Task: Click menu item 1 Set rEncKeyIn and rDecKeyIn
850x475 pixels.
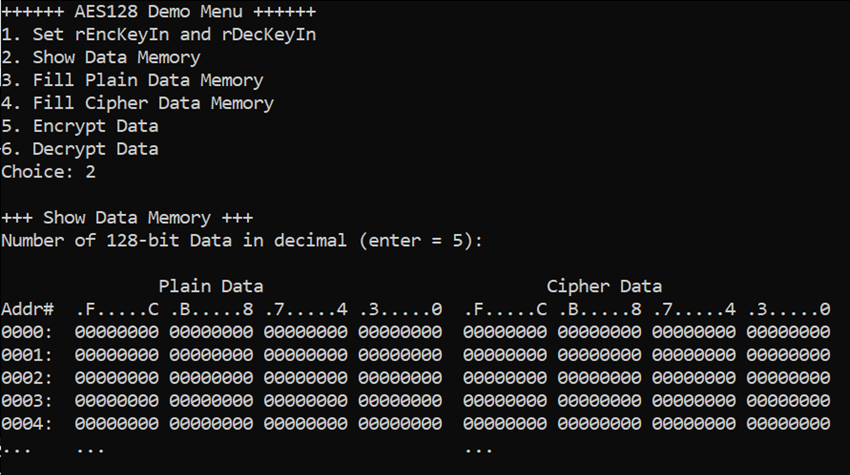Action: click(158, 35)
